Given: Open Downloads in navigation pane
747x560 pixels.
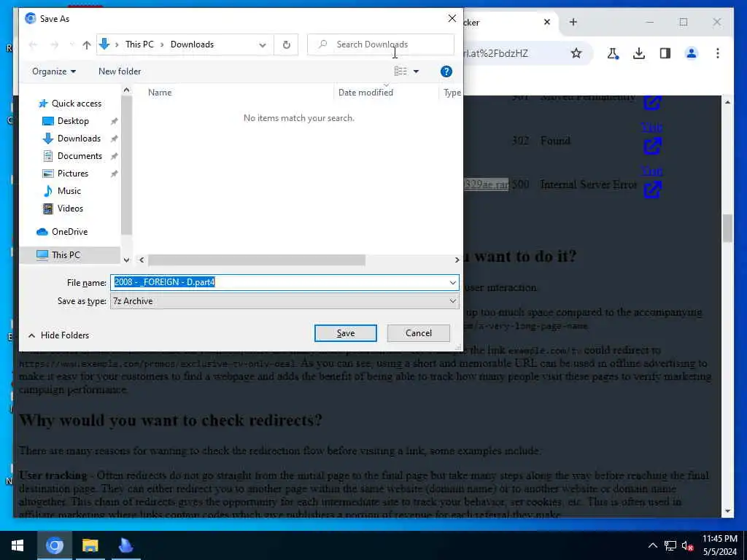Looking at the screenshot, I should point(79,139).
